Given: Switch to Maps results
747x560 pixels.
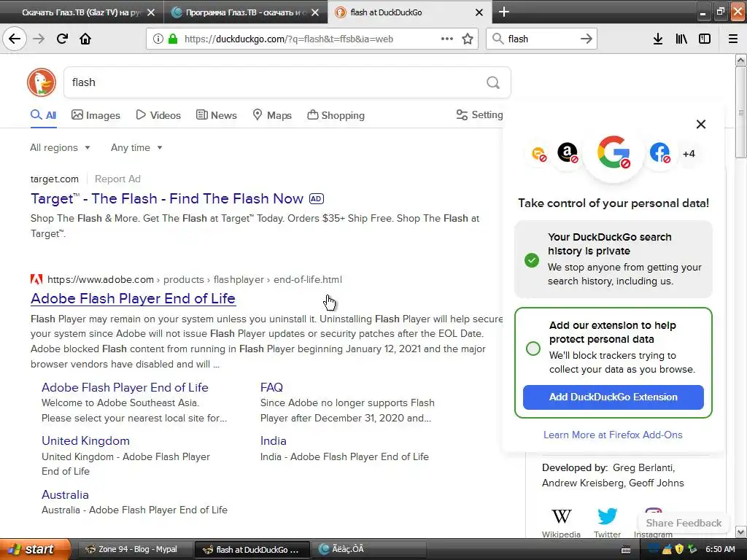Looking at the screenshot, I should coord(272,115).
